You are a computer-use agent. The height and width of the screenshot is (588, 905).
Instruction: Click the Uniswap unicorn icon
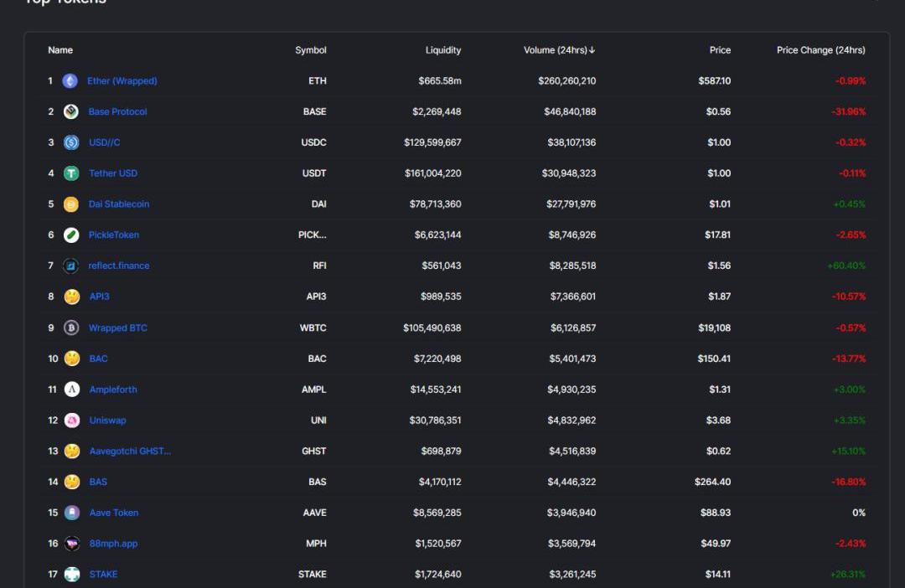tap(72, 420)
